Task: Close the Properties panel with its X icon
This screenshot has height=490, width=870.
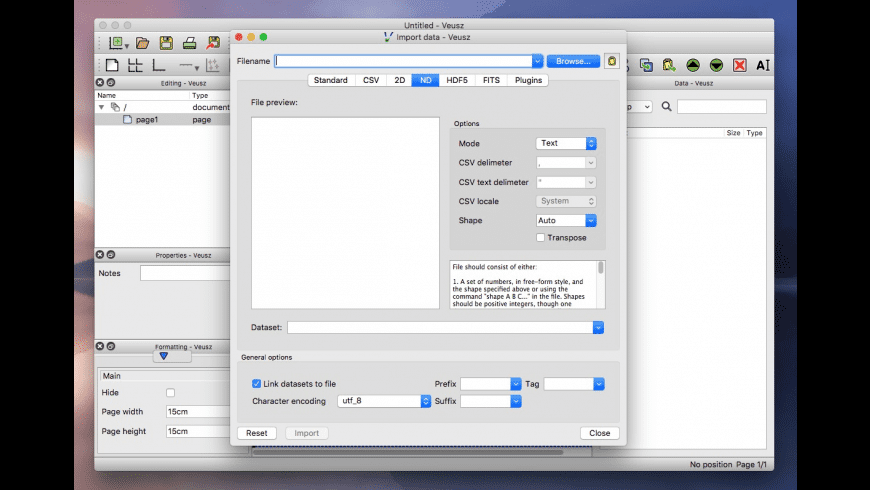Action: (100, 255)
